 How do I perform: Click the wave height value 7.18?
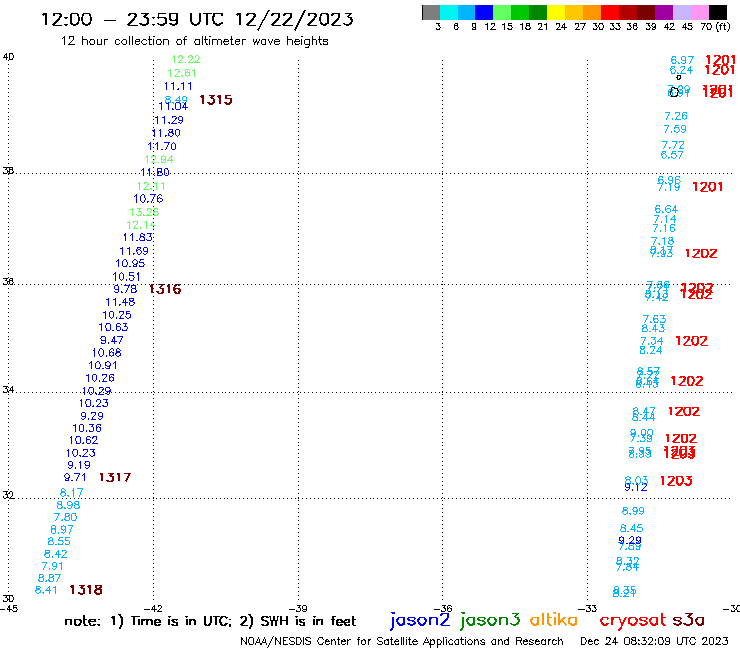663,242
